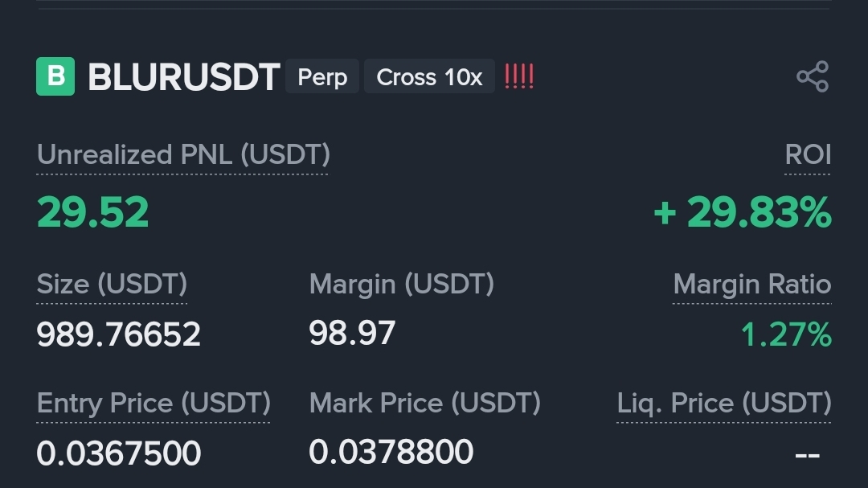868x488 pixels.
Task: Tap the Perp contract type badge
Action: point(322,76)
